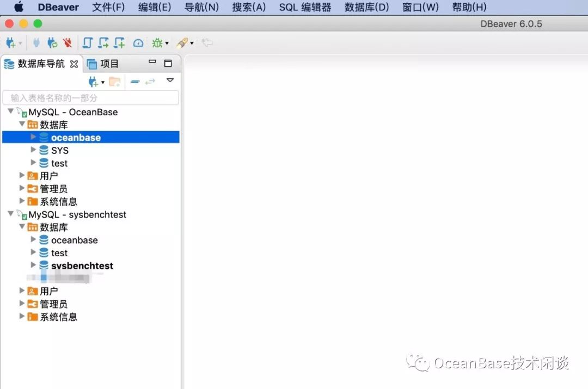Click the greyed back navigation arrow icon
The height and width of the screenshot is (389, 588).
(x=207, y=43)
